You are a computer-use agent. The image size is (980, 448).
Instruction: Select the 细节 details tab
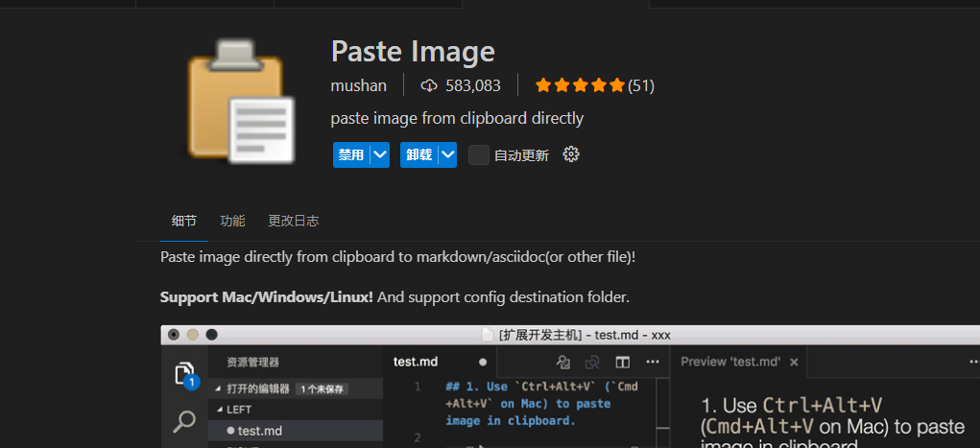point(184,221)
